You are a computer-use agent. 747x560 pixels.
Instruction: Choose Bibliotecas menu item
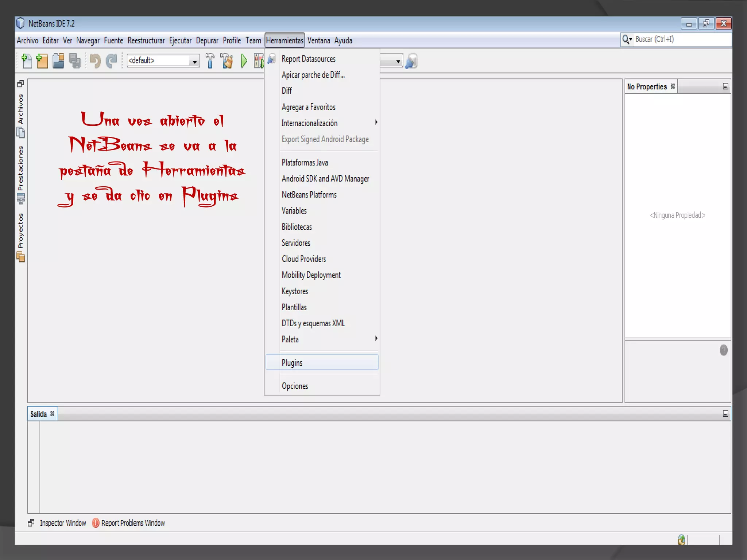(x=322, y=226)
